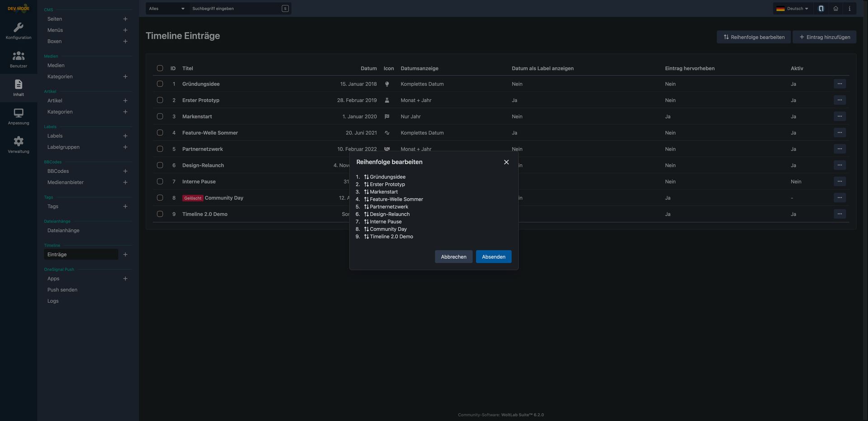
Task: Open Push senden in the sidebar
Action: click(x=62, y=290)
